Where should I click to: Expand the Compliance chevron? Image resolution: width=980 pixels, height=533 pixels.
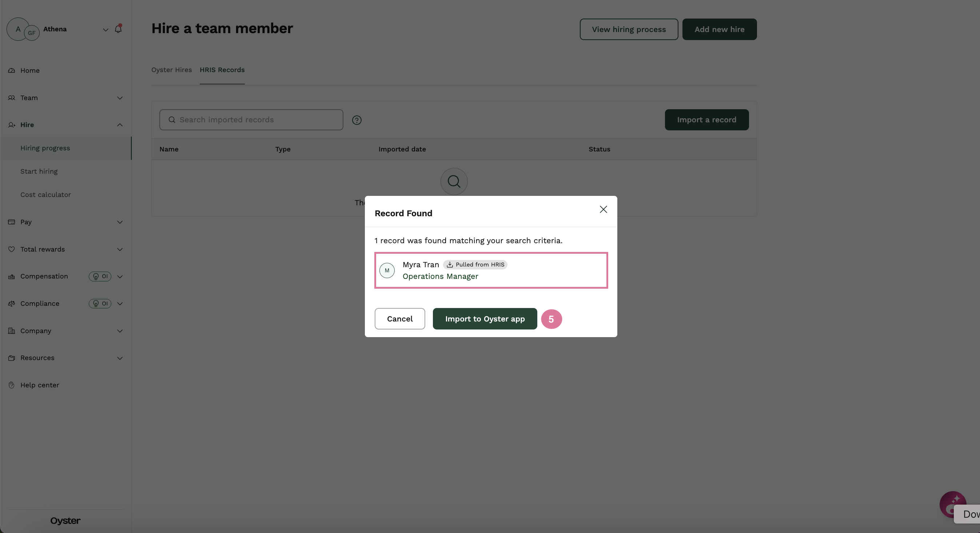point(120,303)
